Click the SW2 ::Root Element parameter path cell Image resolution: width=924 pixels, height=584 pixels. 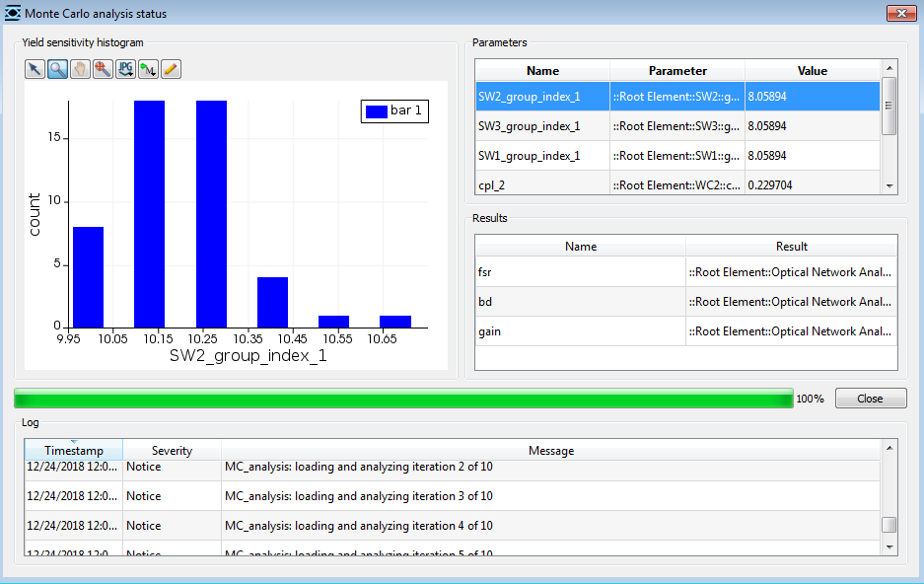click(x=677, y=96)
